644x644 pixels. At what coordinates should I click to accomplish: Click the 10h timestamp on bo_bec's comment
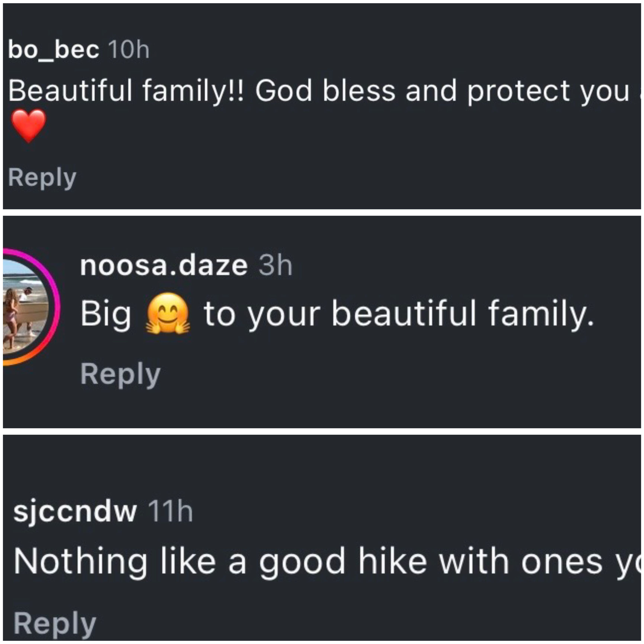129,50
